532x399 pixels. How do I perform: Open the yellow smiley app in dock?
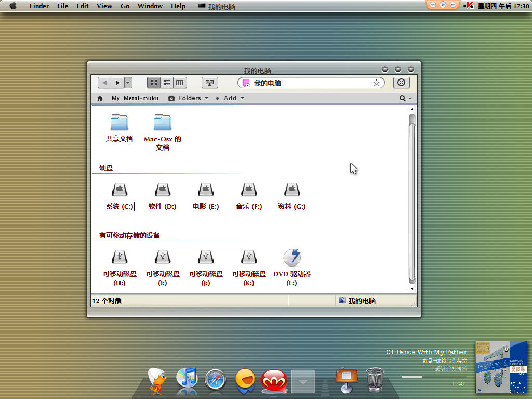(245, 381)
